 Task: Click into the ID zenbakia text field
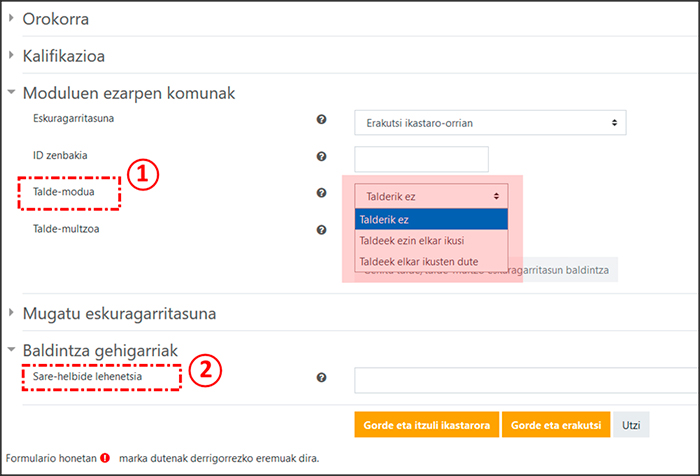tap(421, 158)
